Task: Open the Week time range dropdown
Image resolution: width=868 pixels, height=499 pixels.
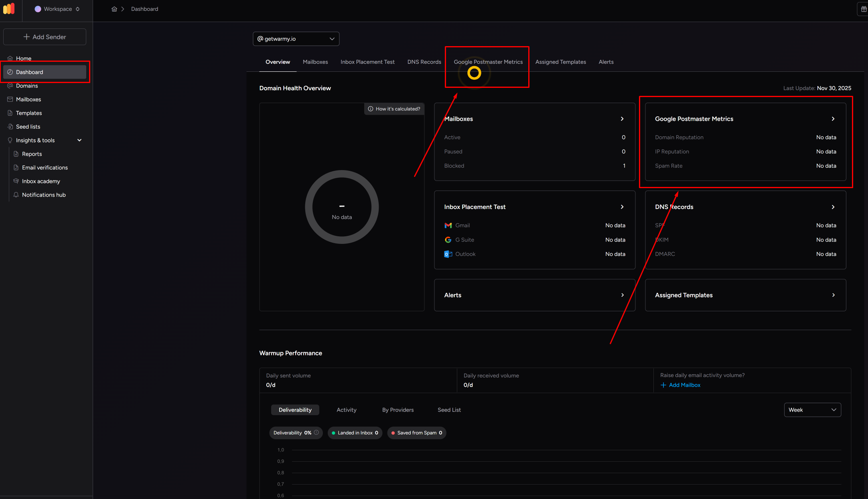Action: 812,410
